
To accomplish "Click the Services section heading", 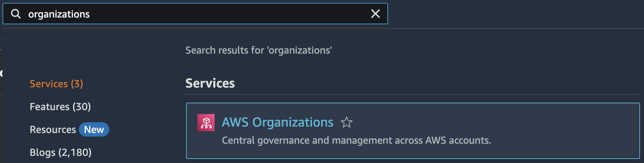I will tap(210, 83).
